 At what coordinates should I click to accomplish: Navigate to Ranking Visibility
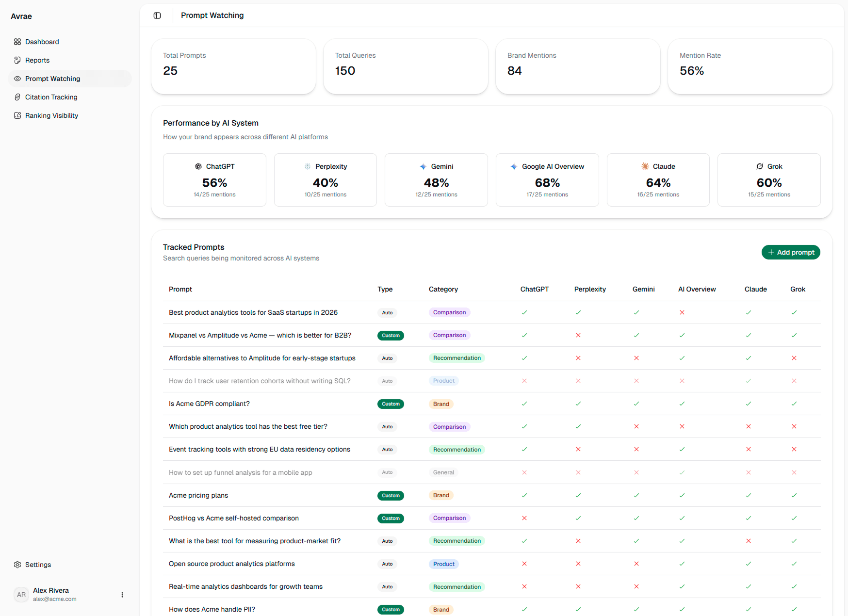(70, 115)
